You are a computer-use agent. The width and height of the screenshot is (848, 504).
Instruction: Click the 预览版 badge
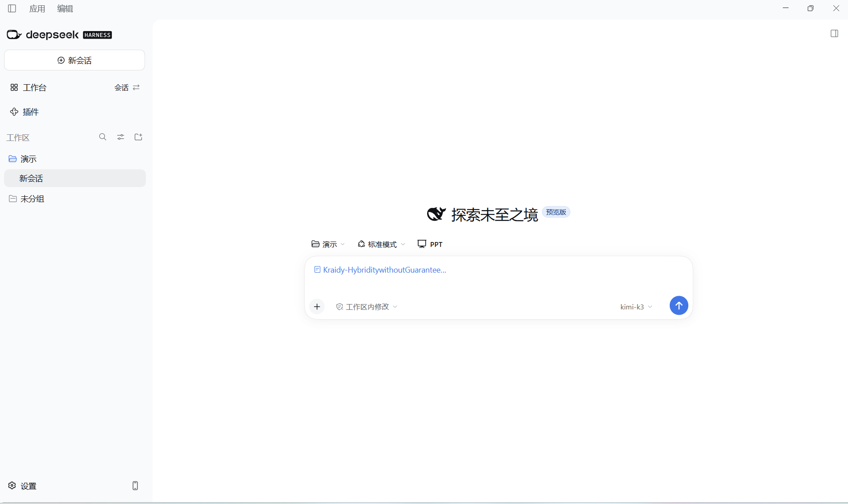tap(556, 212)
